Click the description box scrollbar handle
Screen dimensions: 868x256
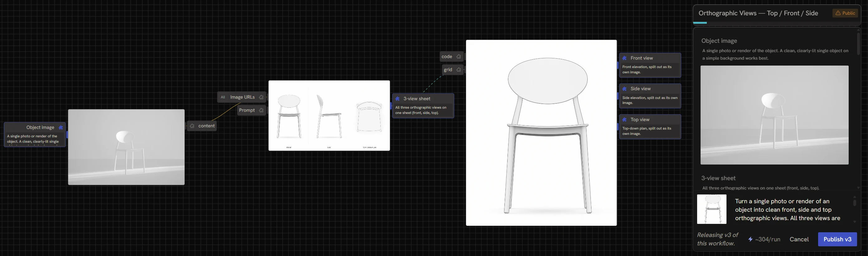855,203
